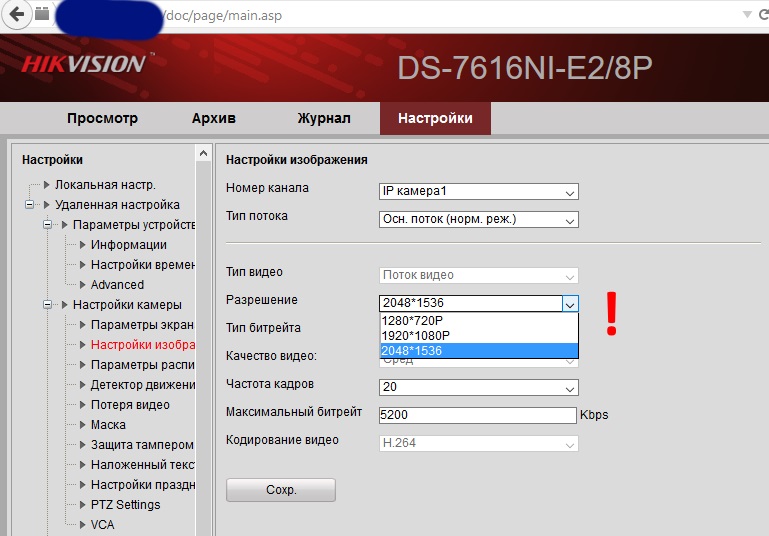Open Маска tree item
Screen dimensions: 769x536
tap(108, 425)
